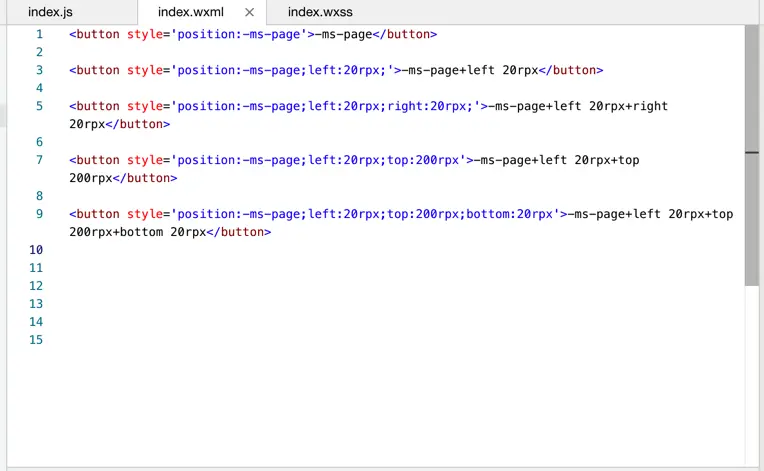Click text '-ms-page+left 20rpx' on line 3
This screenshot has width=764, height=471.
coord(470,70)
